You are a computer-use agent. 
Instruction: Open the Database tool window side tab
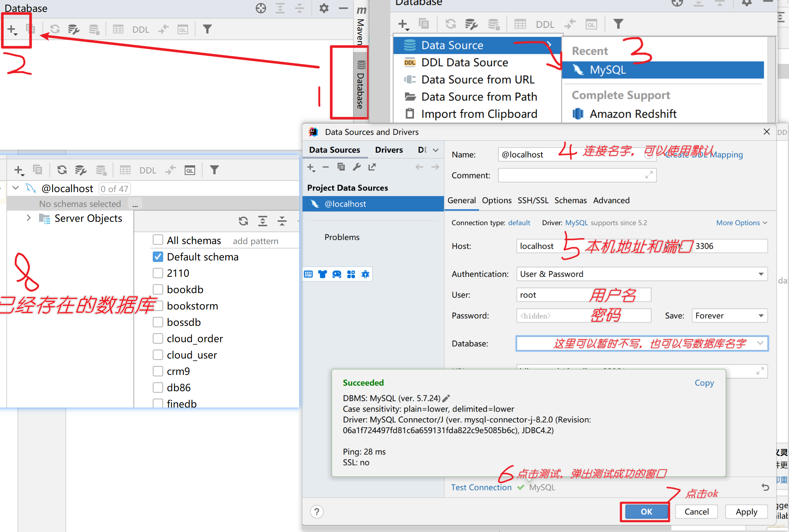click(x=361, y=84)
